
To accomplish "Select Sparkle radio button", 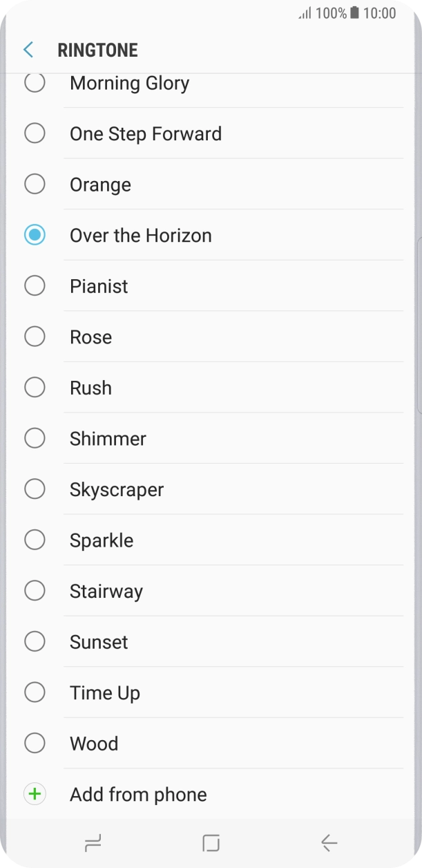I will [x=35, y=540].
